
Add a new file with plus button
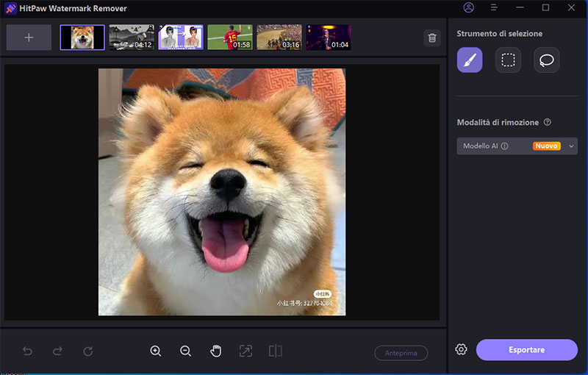tap(29, 37)
